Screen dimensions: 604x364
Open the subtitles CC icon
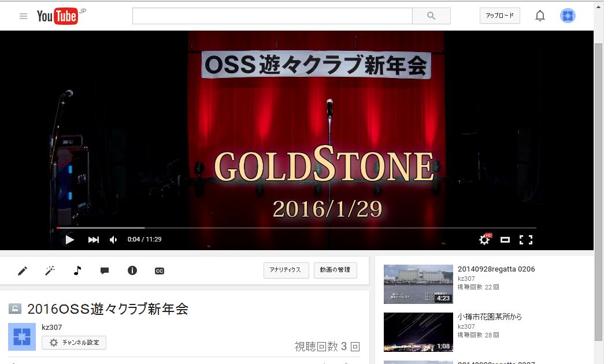(x=160, y=270)
